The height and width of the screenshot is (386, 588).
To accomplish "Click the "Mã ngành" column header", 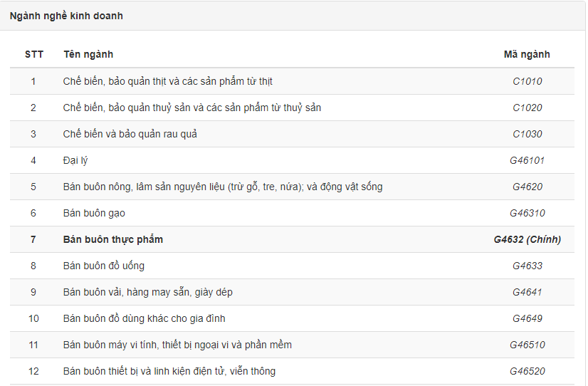I will click(x=527, y=54).
